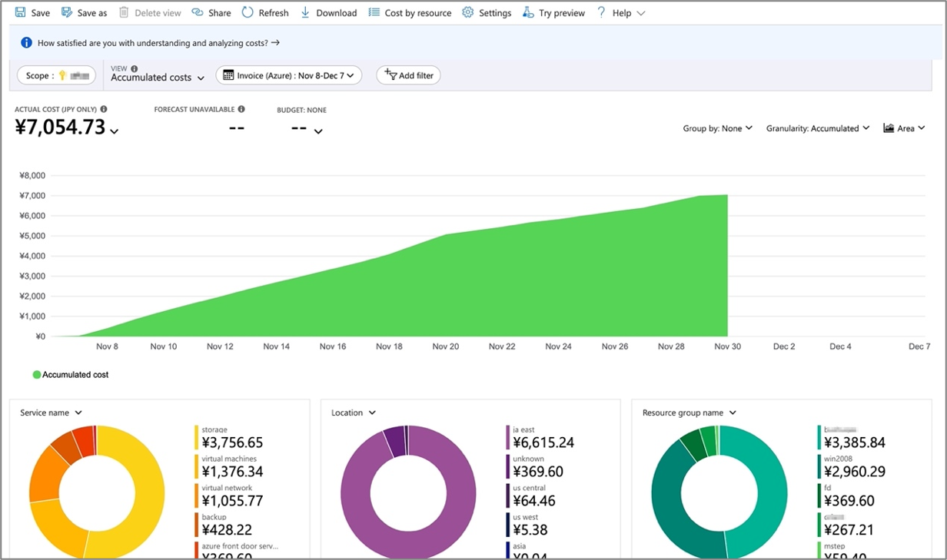Change the Invoice date range Nov 8-Dec 7
The height and width of the screenshot is (560, 947).
point(289,75)
